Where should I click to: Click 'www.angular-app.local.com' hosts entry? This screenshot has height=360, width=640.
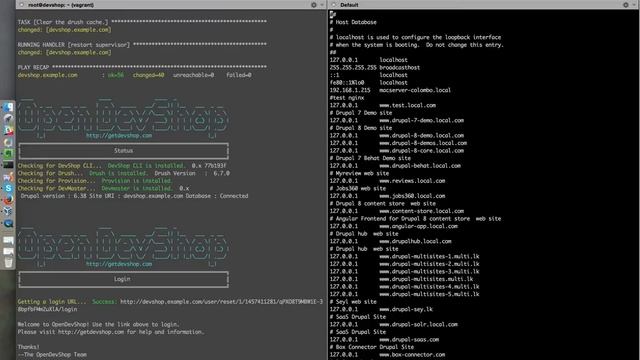(x=418, y=226)
